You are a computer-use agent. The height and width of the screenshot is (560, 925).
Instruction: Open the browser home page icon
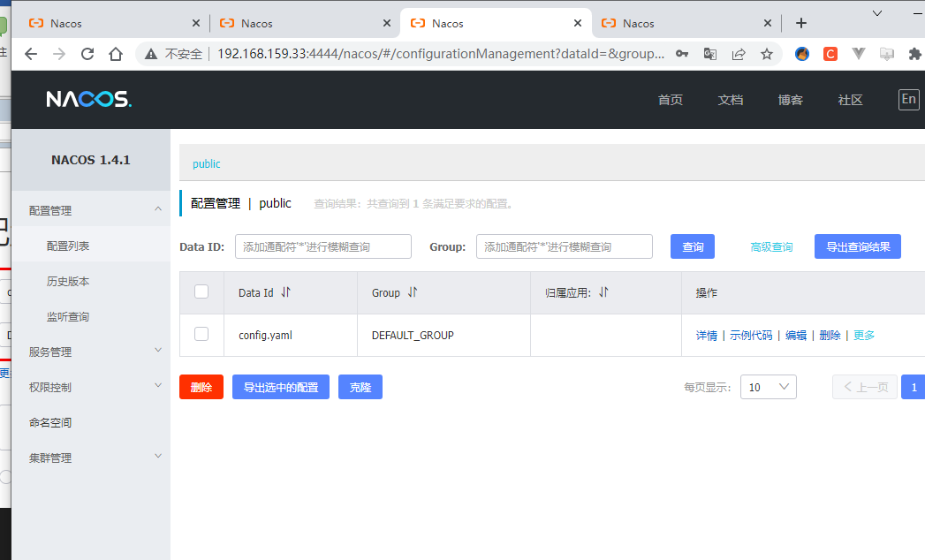pos(116,54)
